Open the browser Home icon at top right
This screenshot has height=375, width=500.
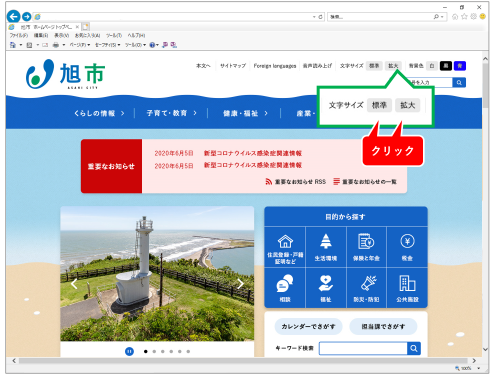(455, 17)
